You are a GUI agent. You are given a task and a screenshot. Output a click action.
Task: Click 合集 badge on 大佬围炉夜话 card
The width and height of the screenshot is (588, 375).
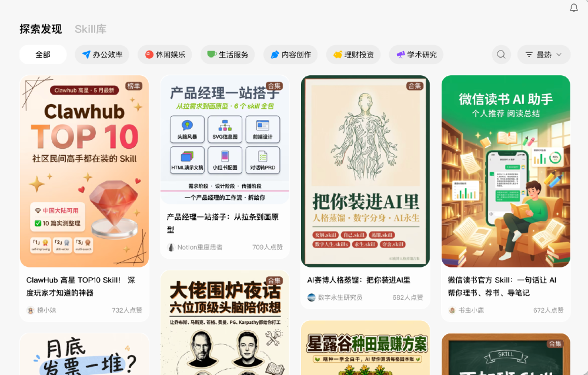274,280
